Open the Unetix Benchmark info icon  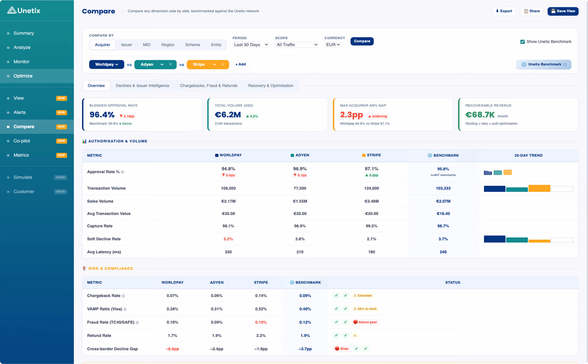click(565, 64)
